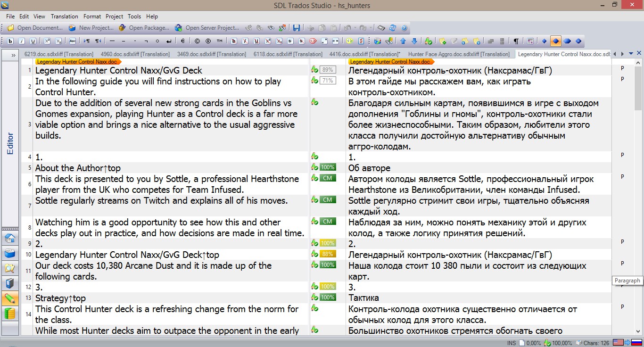The image size is (644, 347).
Task: Open the View menu
Action: (x=40, y=17)
